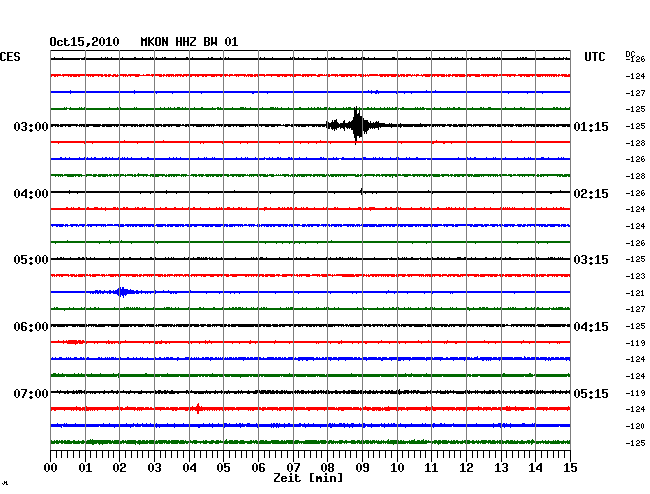Click the 04 minute axis label
The height and width of the screenshot is (494, 650).
(x=189, y=468)
